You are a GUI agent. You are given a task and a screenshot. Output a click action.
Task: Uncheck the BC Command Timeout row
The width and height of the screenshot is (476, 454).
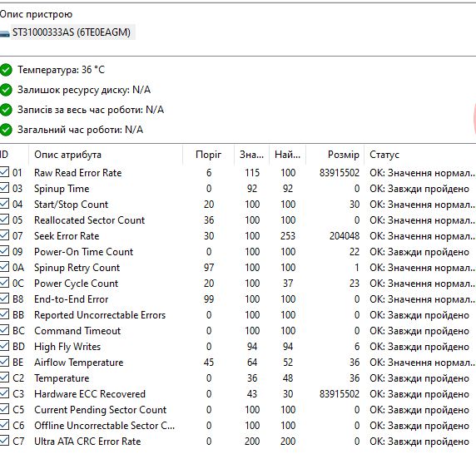(x=4, y=329)
